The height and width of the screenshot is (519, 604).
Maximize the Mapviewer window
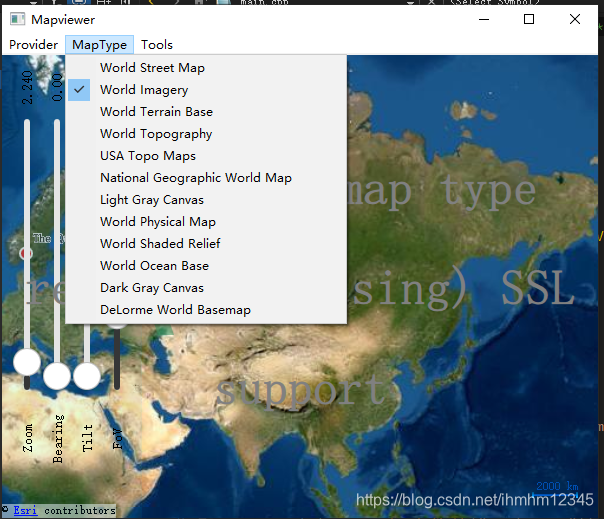tap(529, 19)
